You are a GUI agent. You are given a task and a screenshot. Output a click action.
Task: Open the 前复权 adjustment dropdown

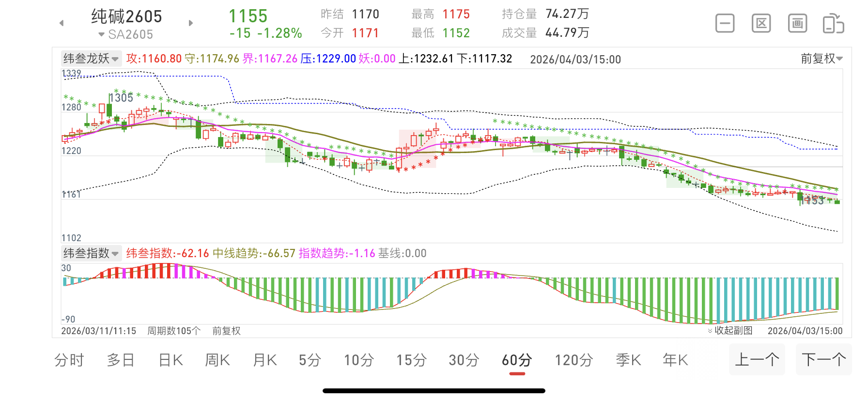point(821,59)
